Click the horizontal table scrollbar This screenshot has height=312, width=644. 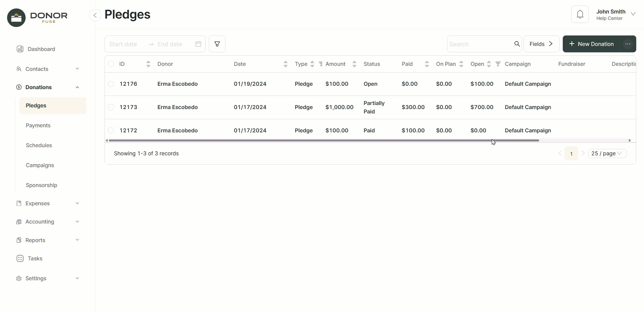(x=324, y=140)
